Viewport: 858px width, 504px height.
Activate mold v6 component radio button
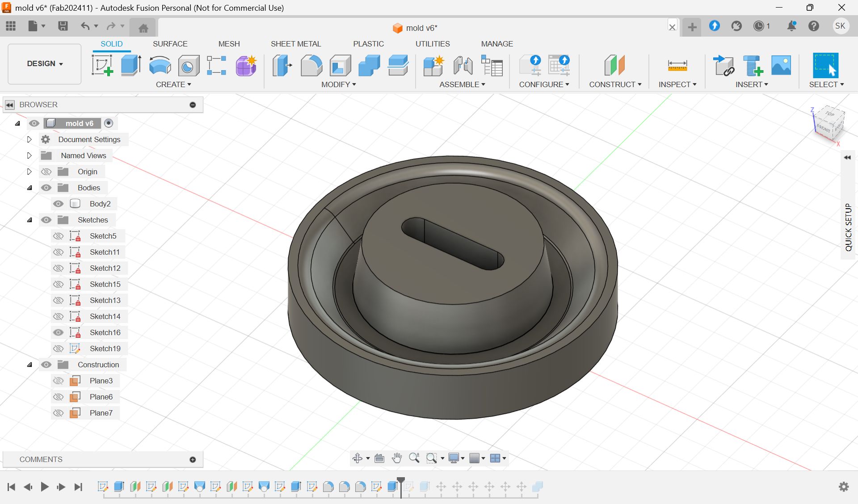pos(109,123)
